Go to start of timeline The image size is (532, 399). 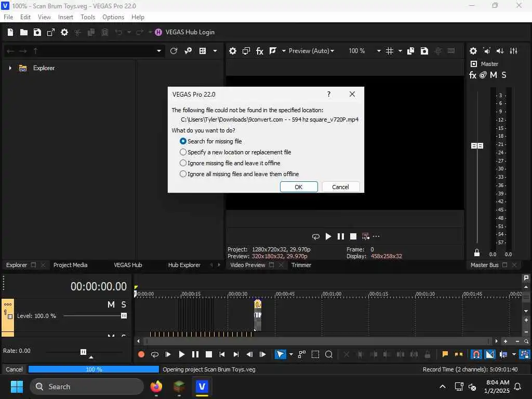point(222,354)
